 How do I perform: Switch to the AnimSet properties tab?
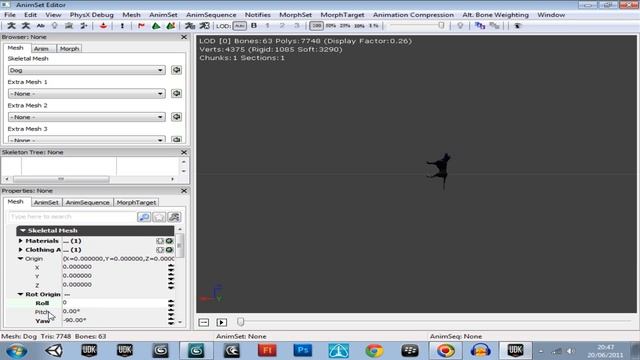(46, 202)
